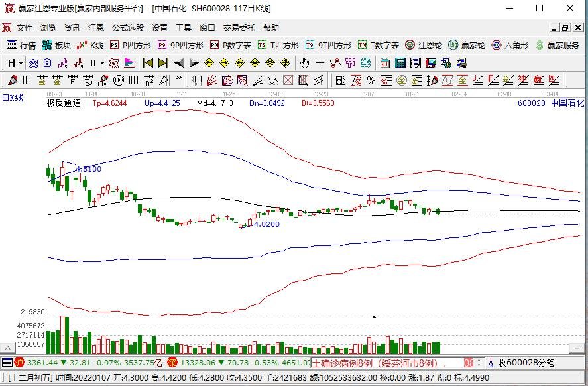The width and height of the screenshot is (588, 386).
Task: Select the Gann fan lines tool
Action: tap(212, 80)
